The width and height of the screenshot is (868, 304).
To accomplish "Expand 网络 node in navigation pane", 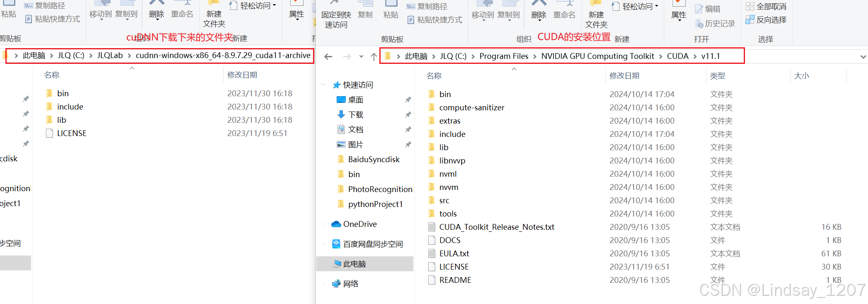I will pyautogui.click(x=323, y=284).
